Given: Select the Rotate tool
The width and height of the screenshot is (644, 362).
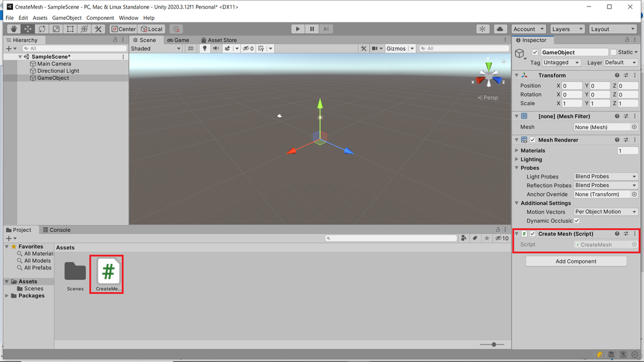Looking at the screenshot, I should click(x=42, y=29).
